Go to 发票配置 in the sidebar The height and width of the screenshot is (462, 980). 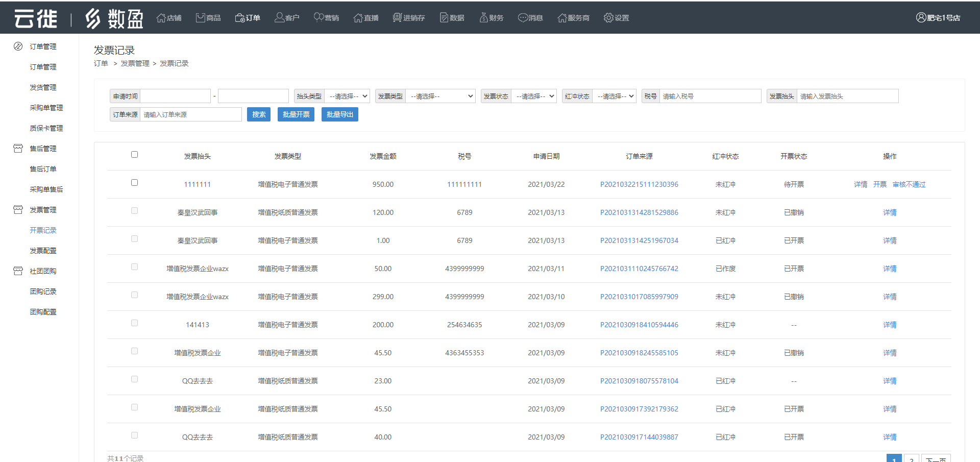point(43,251)
